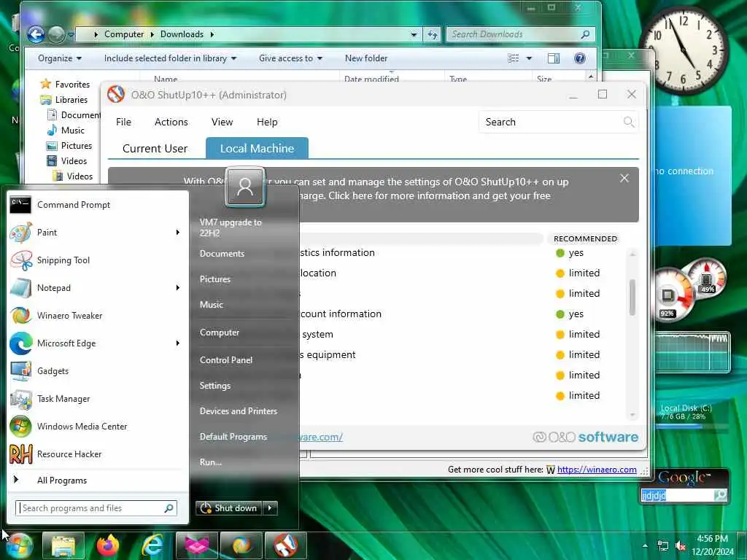Image resolution: width=747 pixels, height=560 pixels.
Task: Launch Firefox from the taskbar
Action: [108, 545]
